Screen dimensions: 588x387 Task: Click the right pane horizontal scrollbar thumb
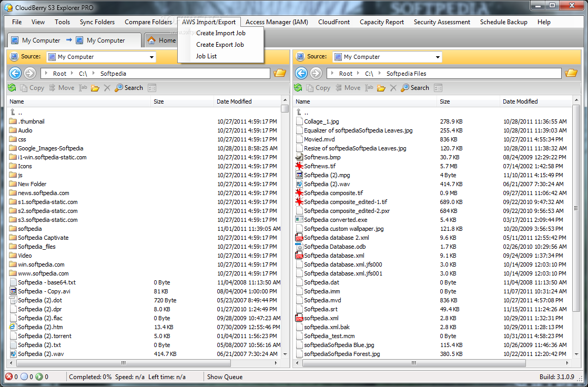413,363
